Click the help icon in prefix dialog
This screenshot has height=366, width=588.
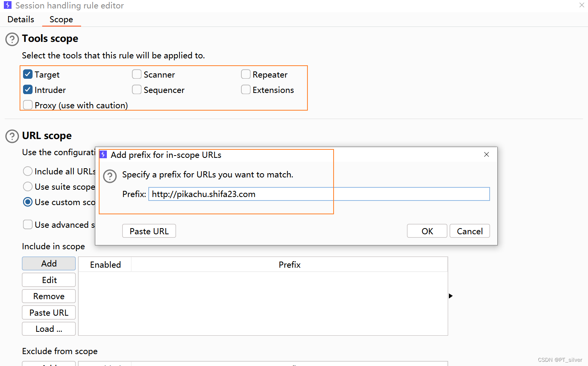pyautogui.click(x=110, y=176)
